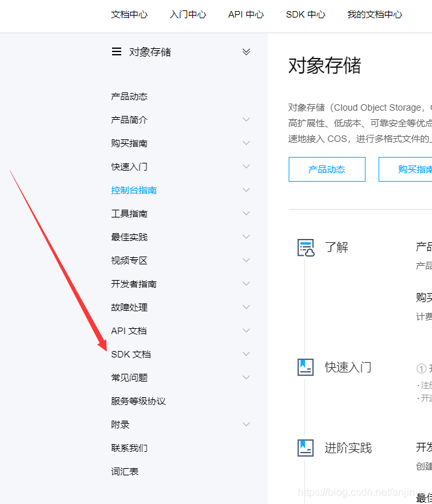
Task: Select the highlighted 控制台指南 item
Action: (x=134, y=190)
